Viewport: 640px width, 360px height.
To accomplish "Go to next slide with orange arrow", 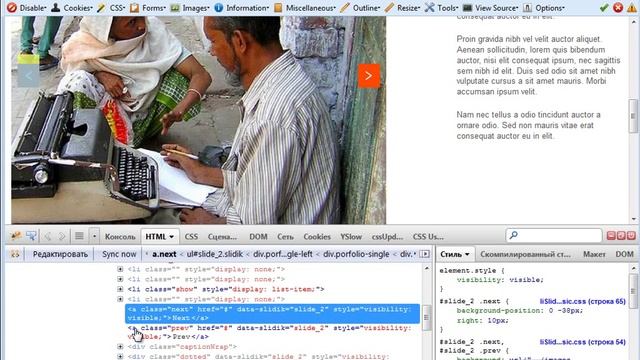I will coord(369,76).
